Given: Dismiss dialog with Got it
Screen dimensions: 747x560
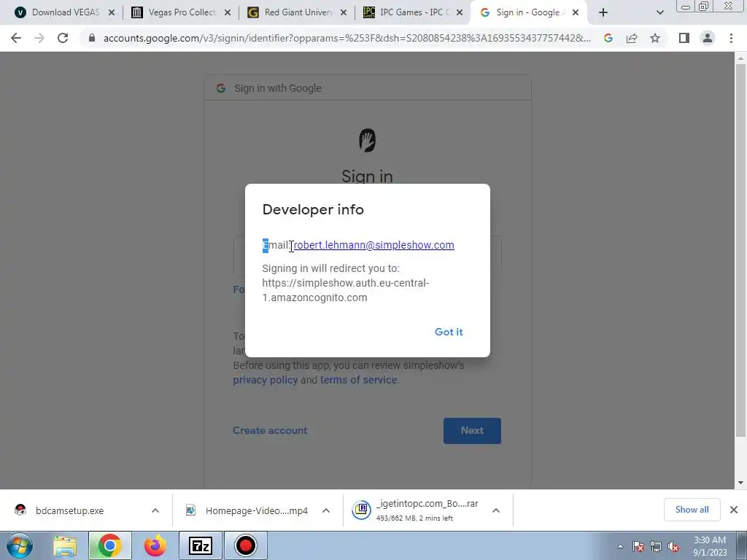Looking at the screenshot, I should 449,332.
